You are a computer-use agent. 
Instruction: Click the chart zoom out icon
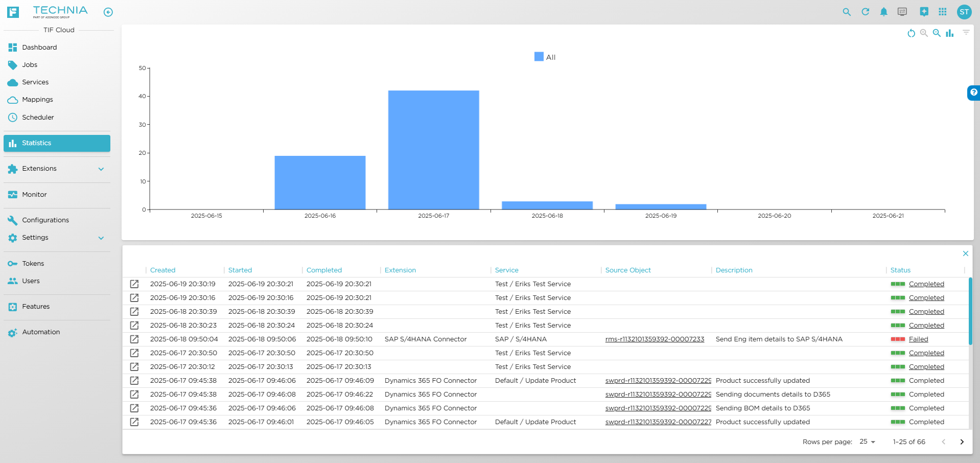(937, 33)
